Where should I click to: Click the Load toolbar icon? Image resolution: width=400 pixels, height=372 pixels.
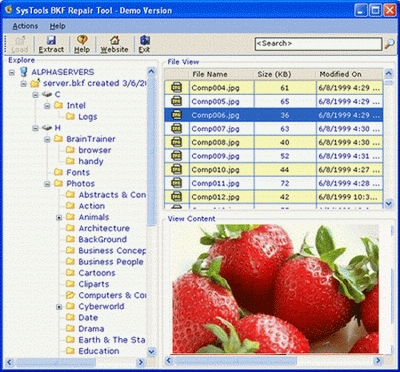pyautogui.click(x=20, y=40)
